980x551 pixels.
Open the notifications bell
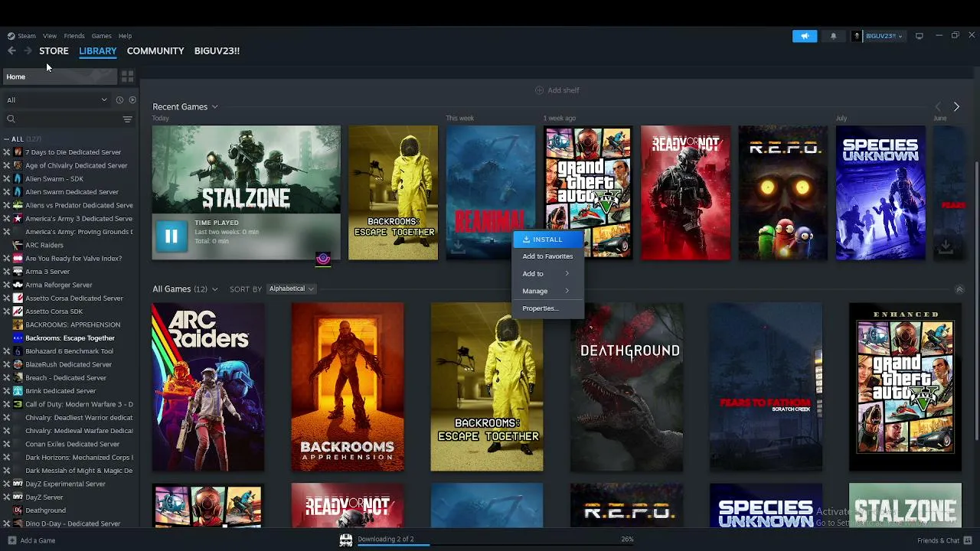tap(833, 36)
